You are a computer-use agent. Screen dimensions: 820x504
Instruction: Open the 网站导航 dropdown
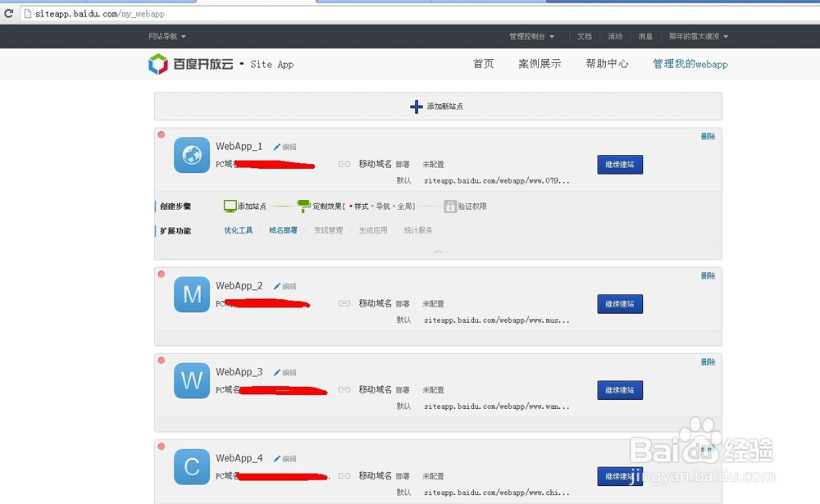[166, 36]
